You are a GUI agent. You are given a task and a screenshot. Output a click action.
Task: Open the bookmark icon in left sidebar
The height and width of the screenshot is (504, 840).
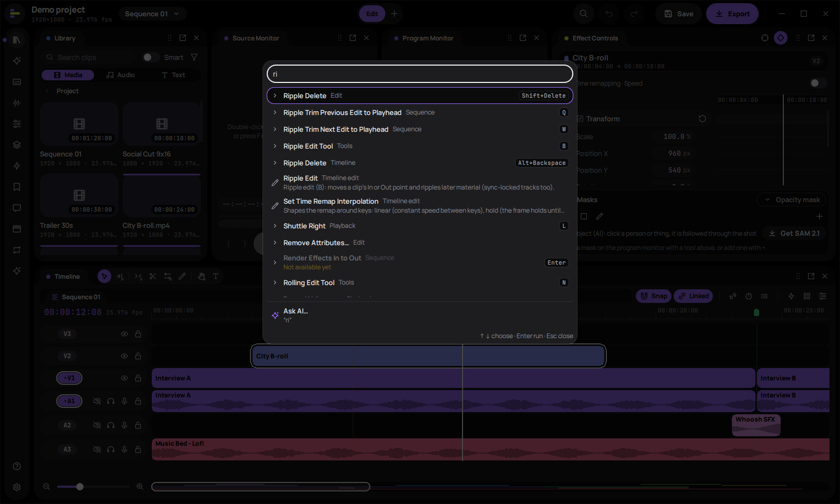pos(17,187)
